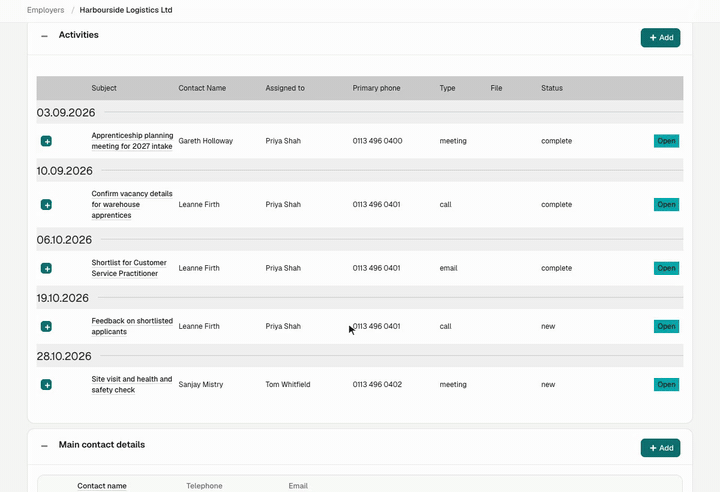Open the Feedback on shortlisted applicants activity
The image size is (720, 492).
[666, 327]
